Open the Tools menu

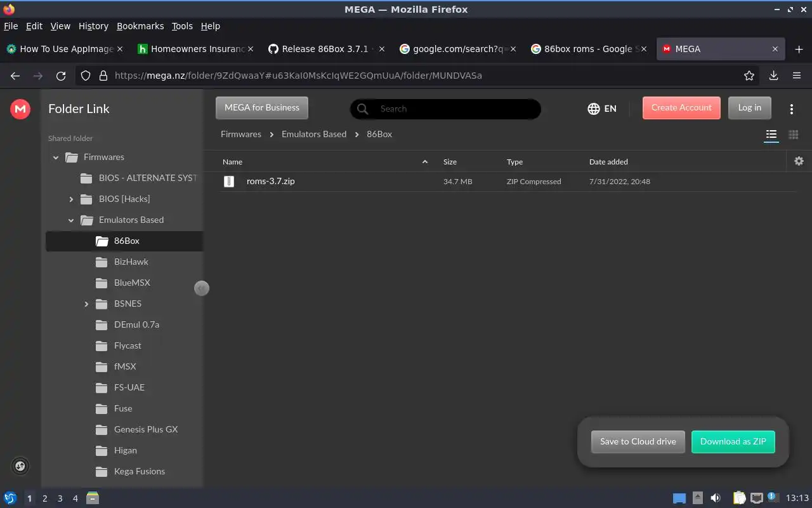pos(182,26)
